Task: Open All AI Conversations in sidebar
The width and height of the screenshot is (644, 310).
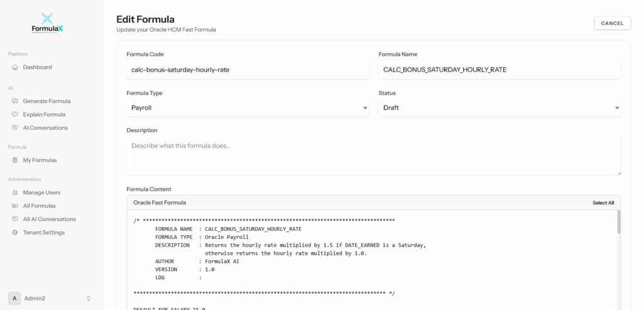Action: (x=49, y=219)
